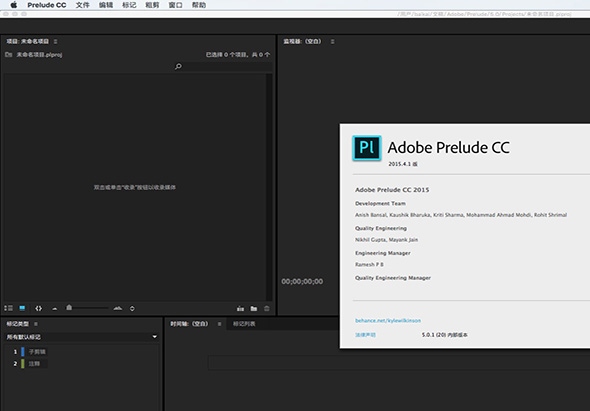This screenshot has height=411, width=590.
Task: Select the Monitor panel title tab
Action: [302, 41]
